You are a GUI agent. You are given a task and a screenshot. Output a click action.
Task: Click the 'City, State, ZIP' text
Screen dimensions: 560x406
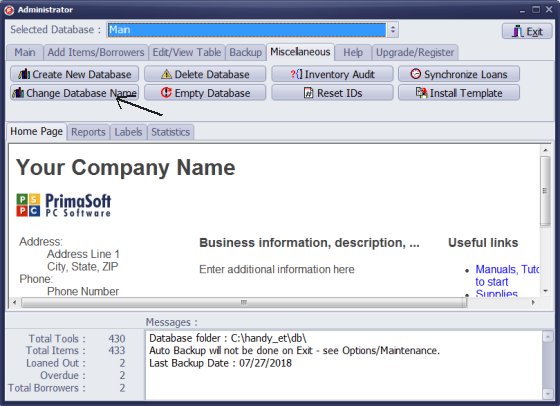coord(82,267)
